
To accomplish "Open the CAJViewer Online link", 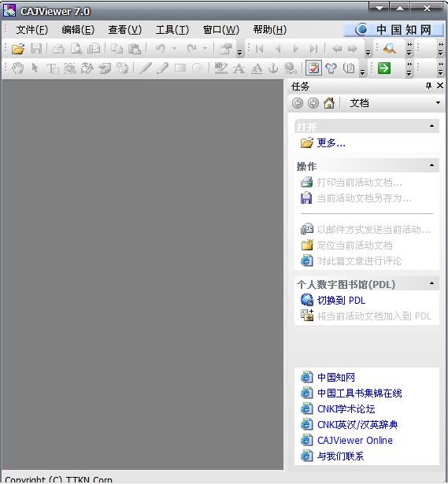I will 355,441.
